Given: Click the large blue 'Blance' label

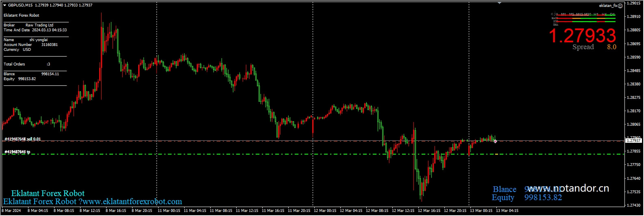Looking at the screenshot, I should 505,190.
